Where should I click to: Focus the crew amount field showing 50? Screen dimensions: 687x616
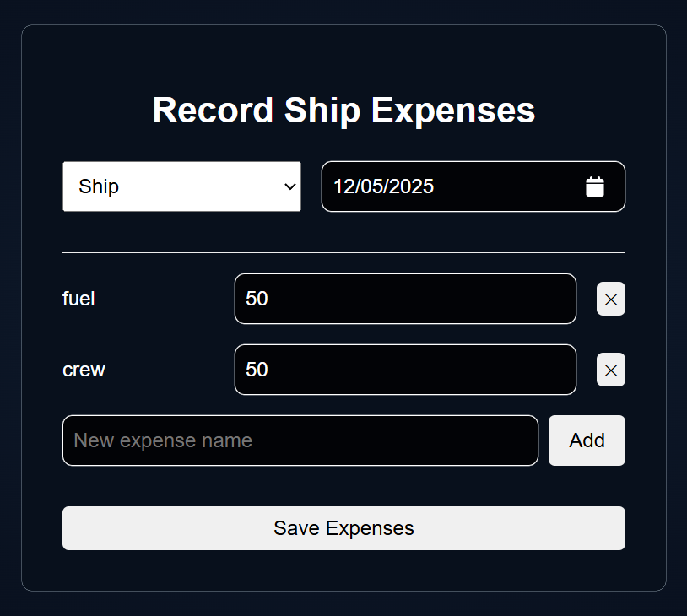[x=405, y=370]
